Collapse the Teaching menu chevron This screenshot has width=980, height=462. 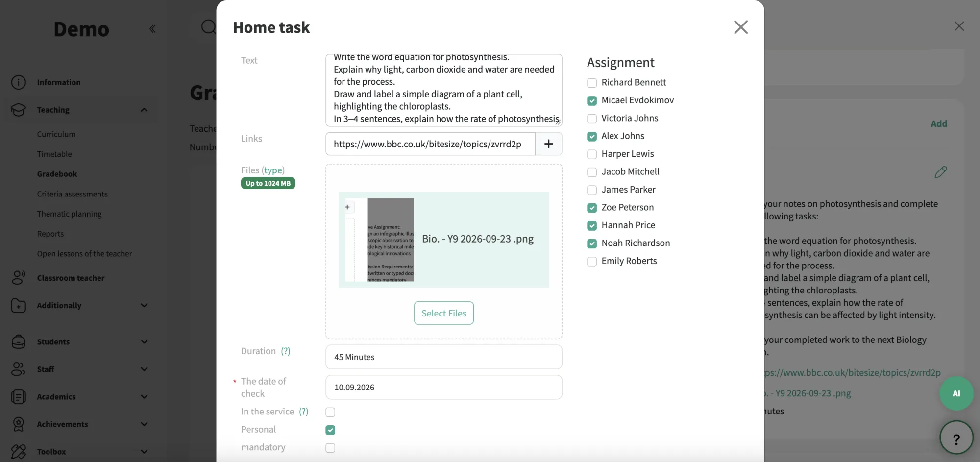pos(144,110)
